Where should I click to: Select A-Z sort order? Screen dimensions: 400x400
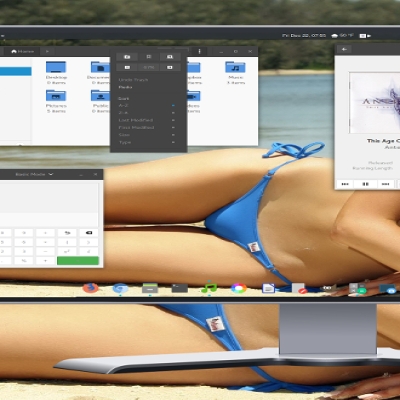tap(148, 105)
